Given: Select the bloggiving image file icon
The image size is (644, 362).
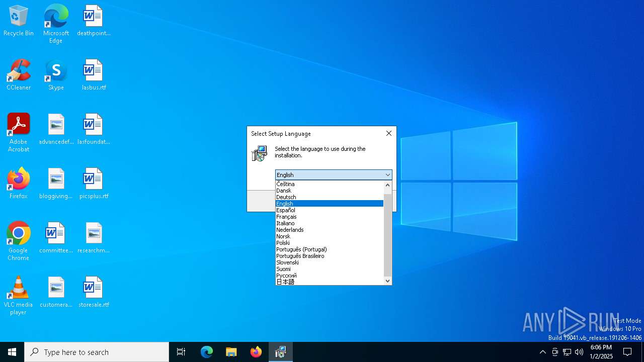Looking at the screenshot, I should click(56, 184).
